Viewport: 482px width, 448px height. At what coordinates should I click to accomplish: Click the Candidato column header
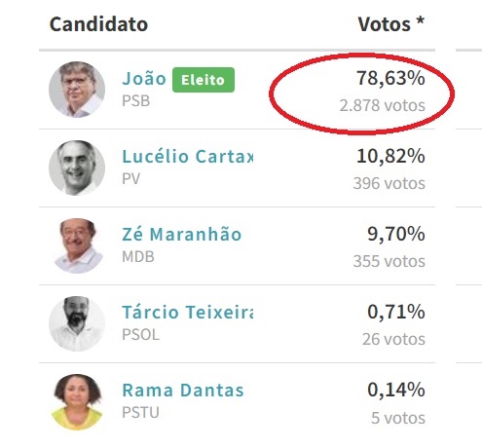click(98, 24)
